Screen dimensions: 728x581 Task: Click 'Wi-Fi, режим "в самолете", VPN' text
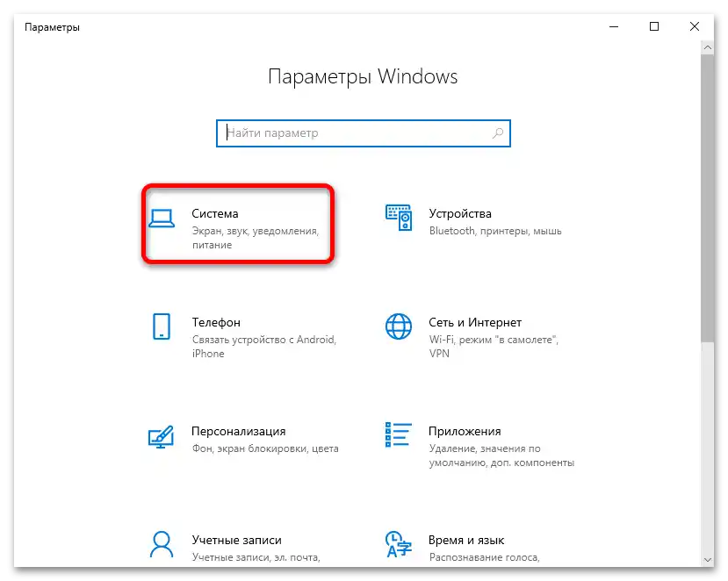[x=494, y=346]
